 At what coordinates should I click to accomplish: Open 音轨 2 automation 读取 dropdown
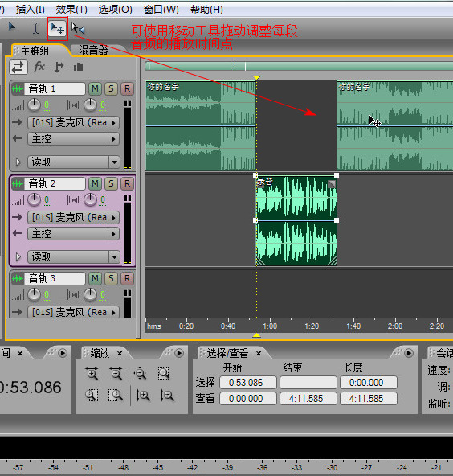pos(114,256)
